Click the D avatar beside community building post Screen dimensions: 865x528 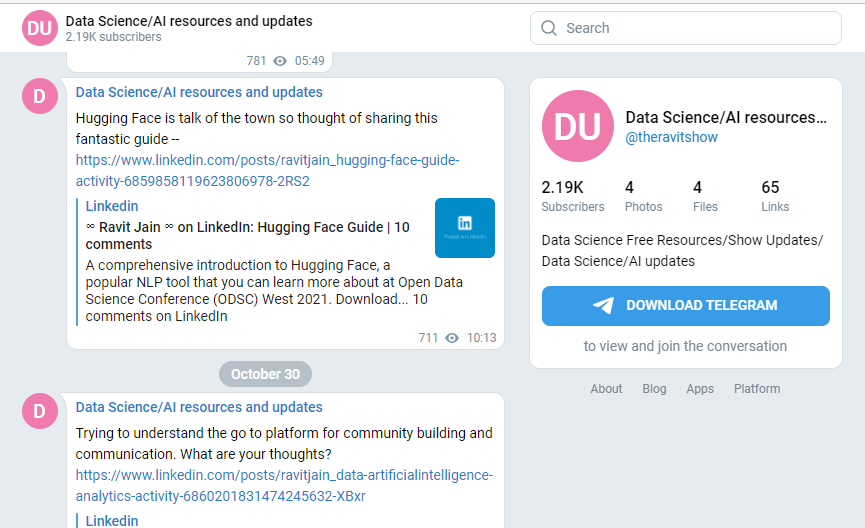[x=40, y=411]
